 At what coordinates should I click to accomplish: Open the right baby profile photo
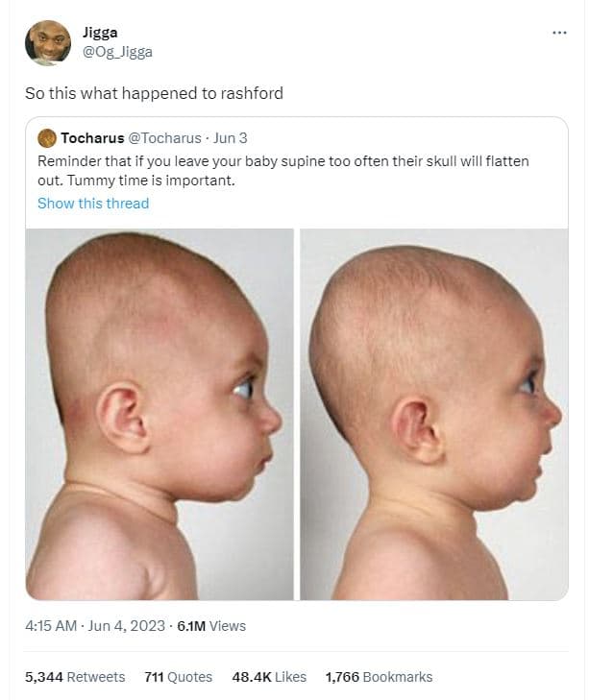tap(433, 414)
